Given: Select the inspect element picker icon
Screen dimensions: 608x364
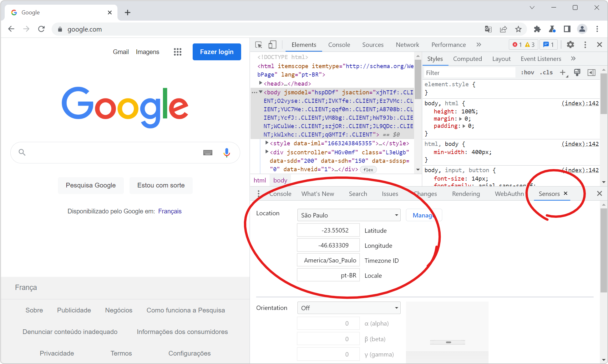Looking at the screenshot, I should tap(259, 45).
